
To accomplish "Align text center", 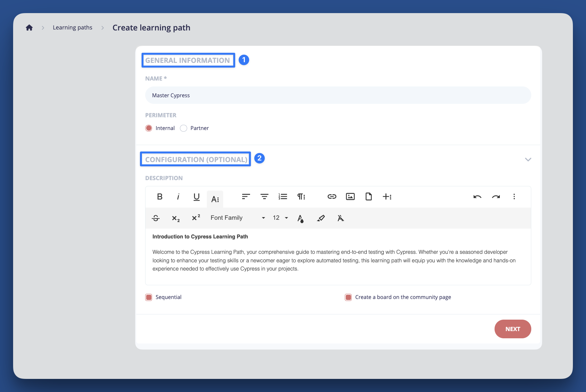I will 264,196.
